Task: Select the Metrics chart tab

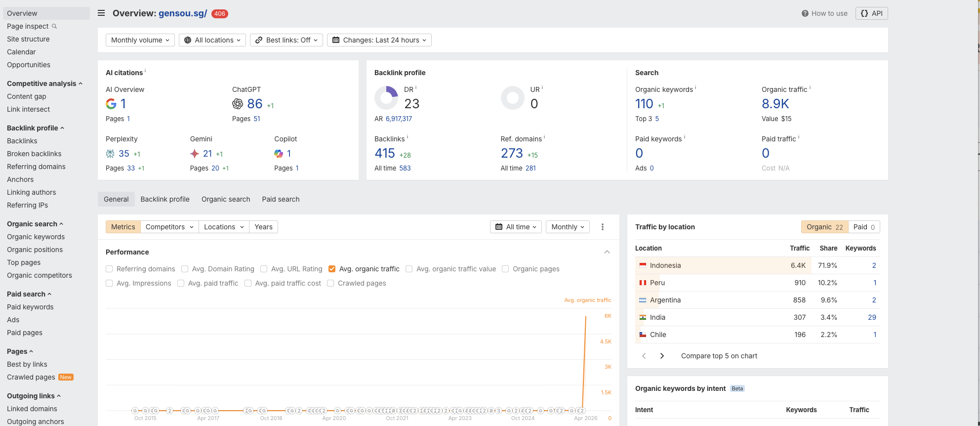Action: pos(123,227)
